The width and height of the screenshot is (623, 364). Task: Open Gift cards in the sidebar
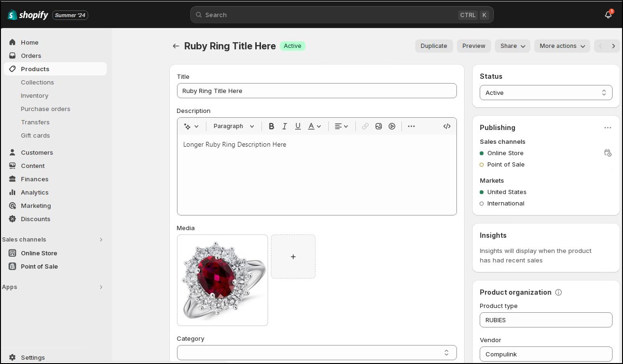[35, 135]
